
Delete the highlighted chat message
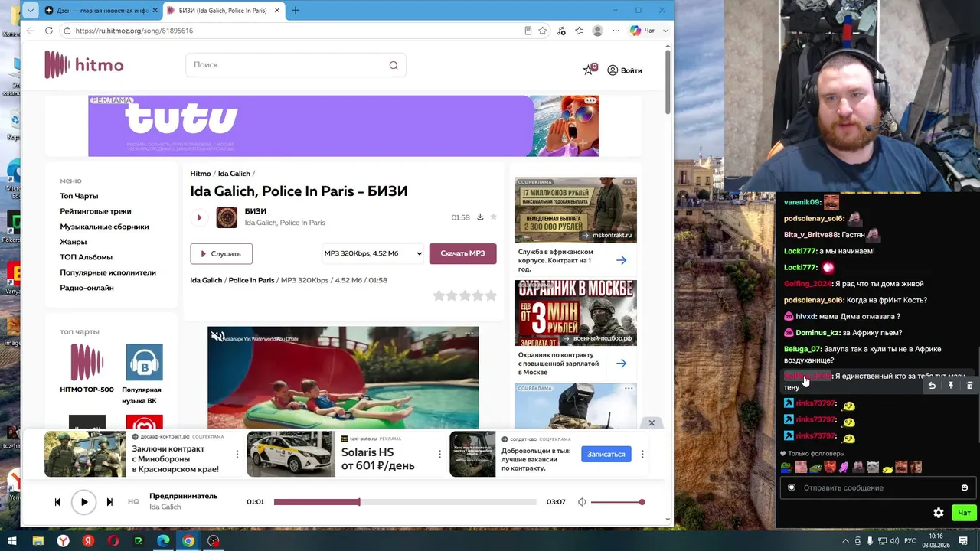click(x=969, y=386)
